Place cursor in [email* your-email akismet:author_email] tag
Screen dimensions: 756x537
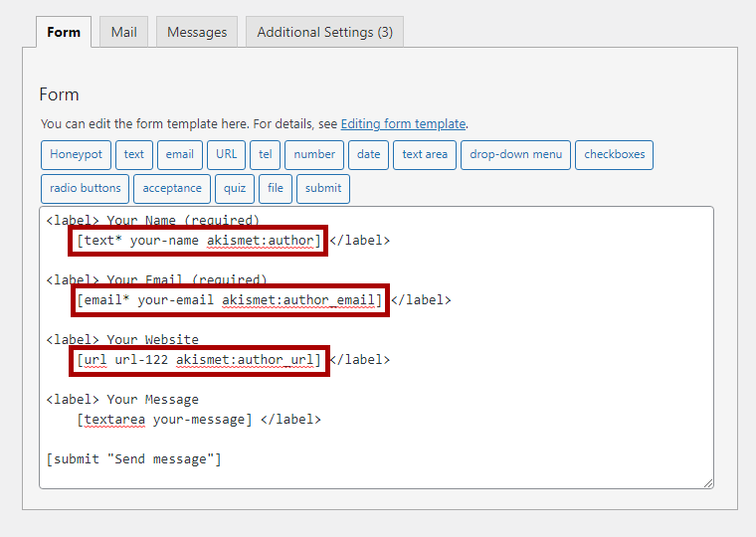tap(230, 300)
